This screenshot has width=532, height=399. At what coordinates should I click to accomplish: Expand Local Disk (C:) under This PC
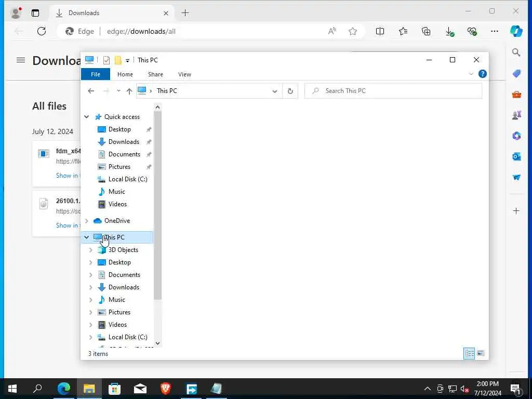[x=90, y=337]
